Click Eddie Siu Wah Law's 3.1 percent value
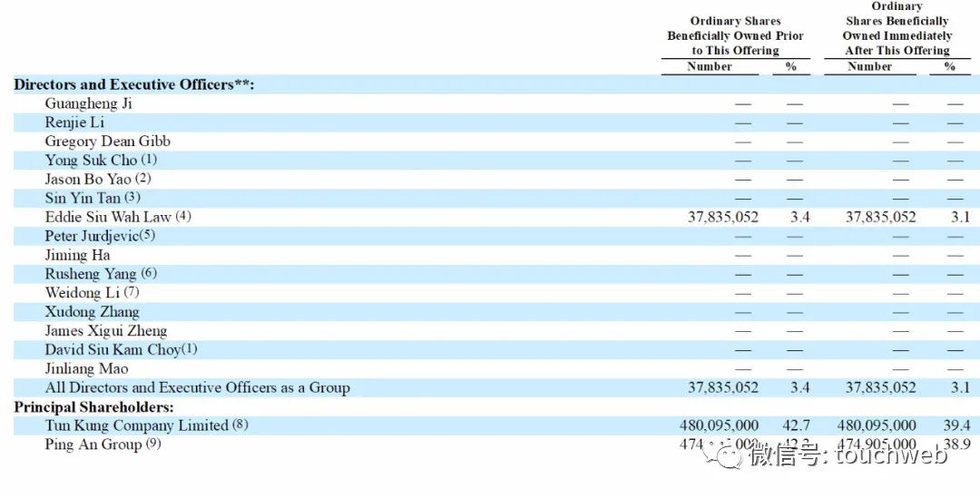Viewport: 980px width, 498px height. (960, 217)
